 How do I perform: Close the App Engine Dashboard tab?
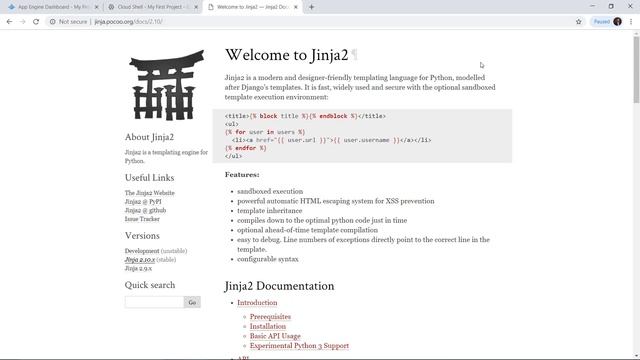click(97, 7)
